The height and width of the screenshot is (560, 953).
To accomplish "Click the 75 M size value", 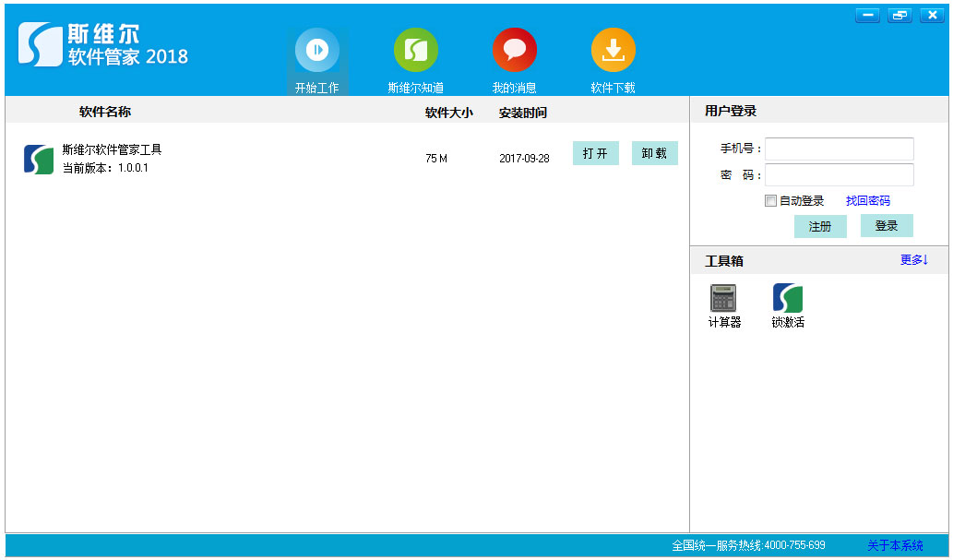I will tap(436, 159).
